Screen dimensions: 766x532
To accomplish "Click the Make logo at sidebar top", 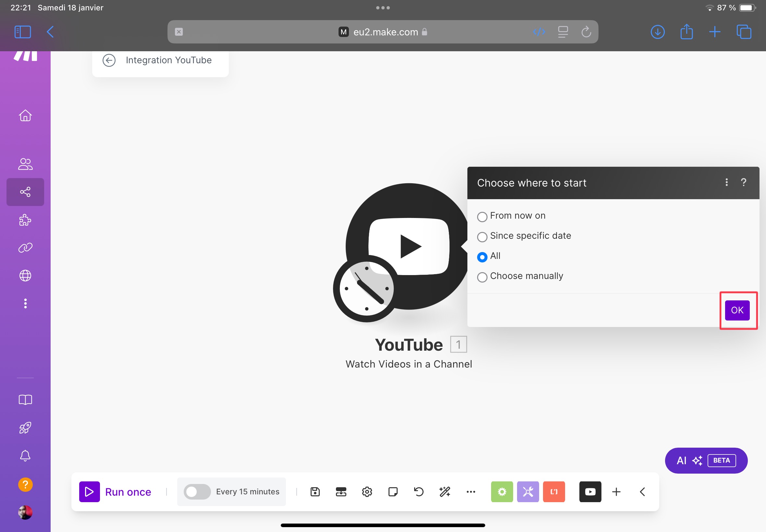I will point(25,56).
